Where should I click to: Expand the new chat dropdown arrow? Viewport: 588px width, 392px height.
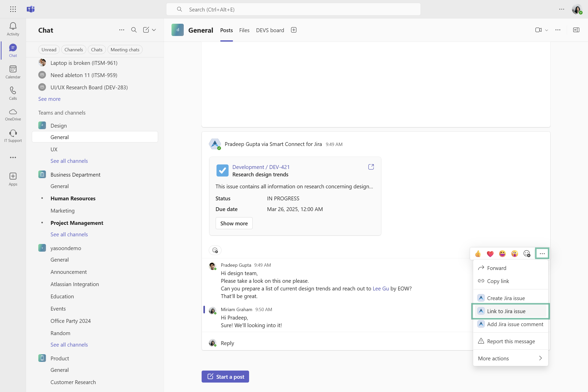click(154, 30)
